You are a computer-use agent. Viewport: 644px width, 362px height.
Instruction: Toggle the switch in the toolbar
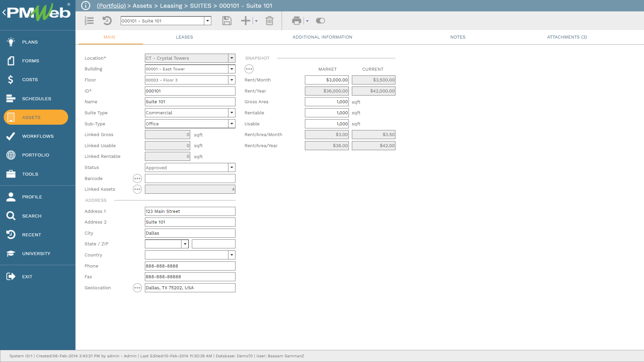click(x=320, y=21)
